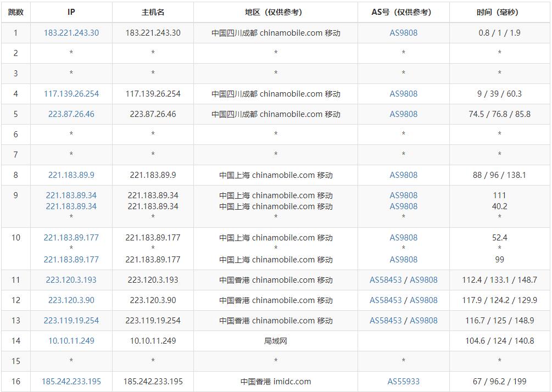
Task: Open IP link 223.119.19.254
Action: coord(71,321)
